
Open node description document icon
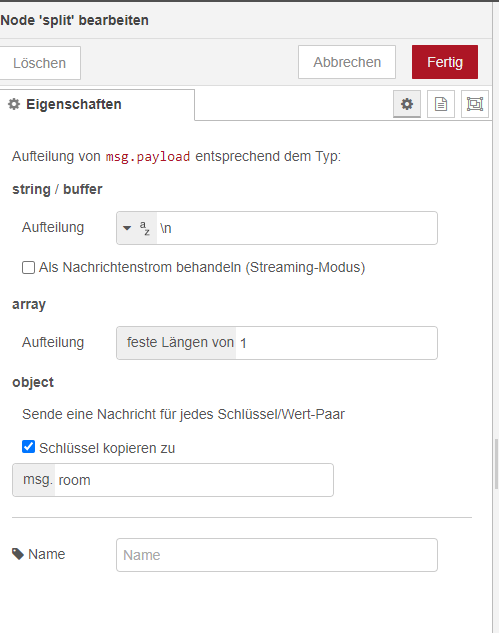coord(441,104)
